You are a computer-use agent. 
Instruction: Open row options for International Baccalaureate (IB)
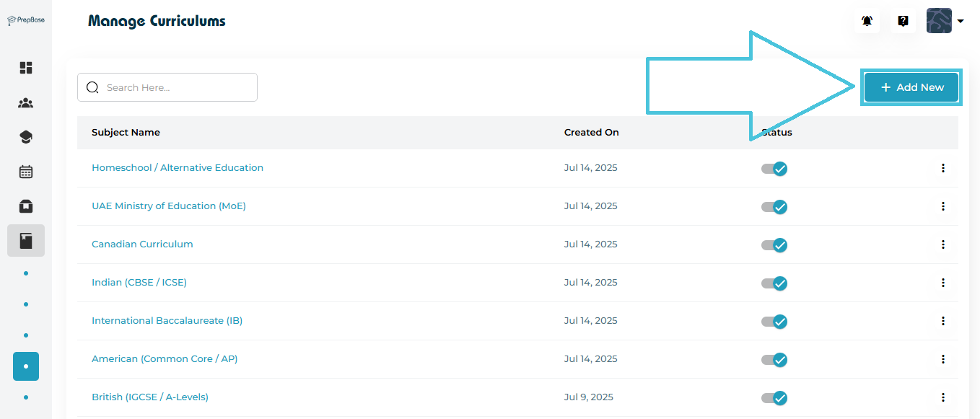[x=942, y=321]
